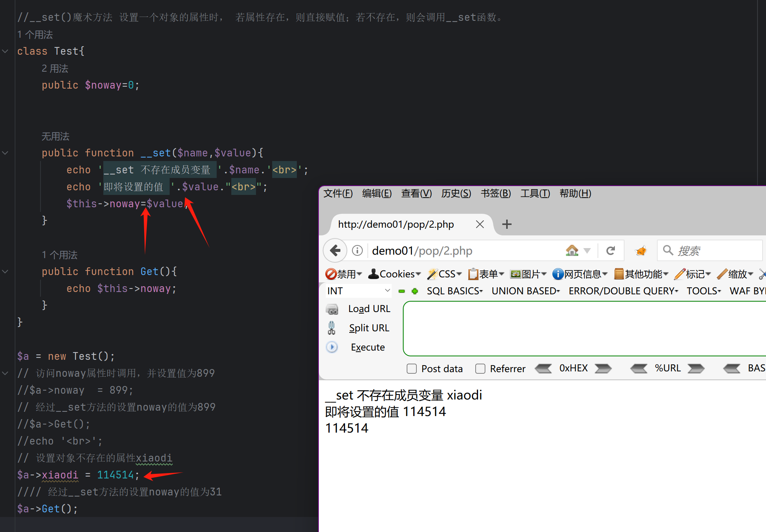Click the Load URL button

coord(369,309)
